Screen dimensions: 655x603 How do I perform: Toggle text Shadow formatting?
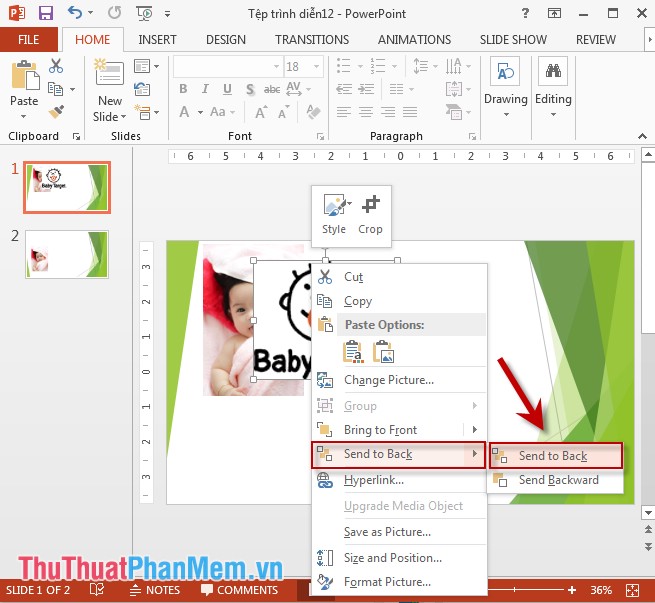click(250, 89)
